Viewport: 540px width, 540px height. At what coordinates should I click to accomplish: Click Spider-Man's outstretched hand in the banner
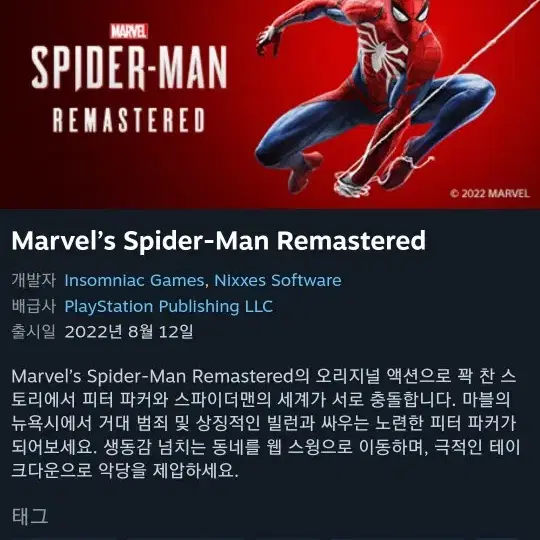click(270, 36)
